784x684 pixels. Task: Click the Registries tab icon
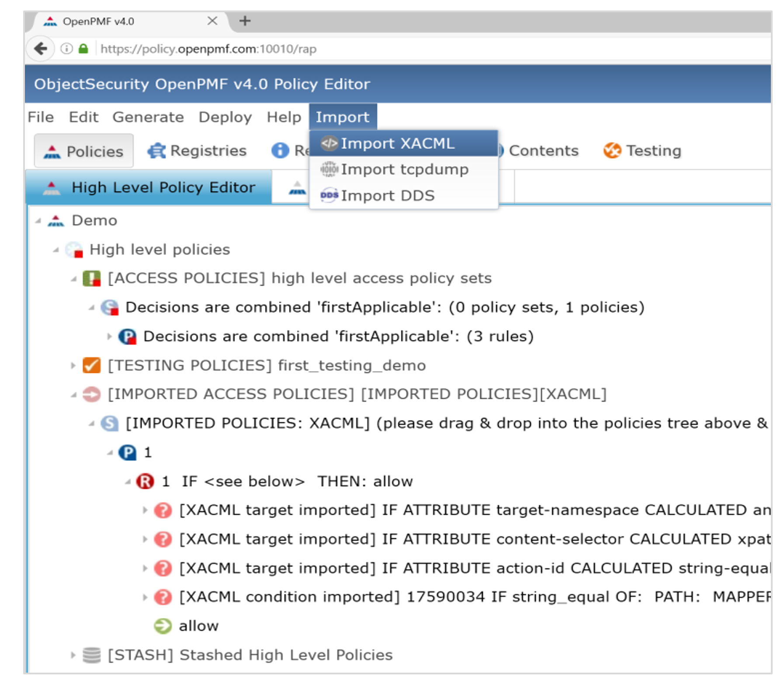[156, 151]
